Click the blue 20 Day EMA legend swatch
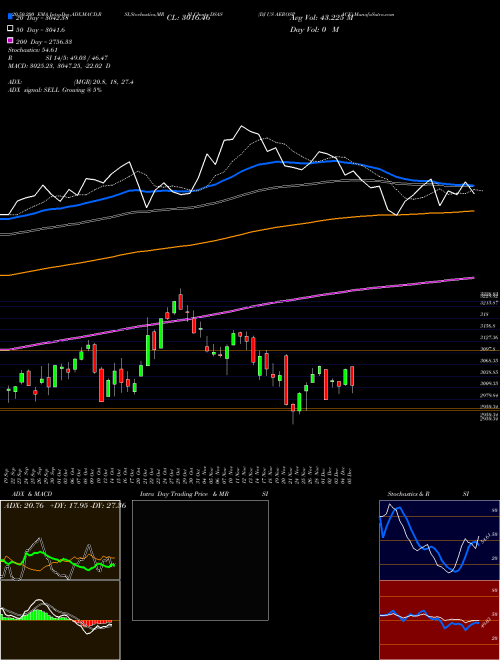This screenshot has height=660, width=500. click(10, 17)
